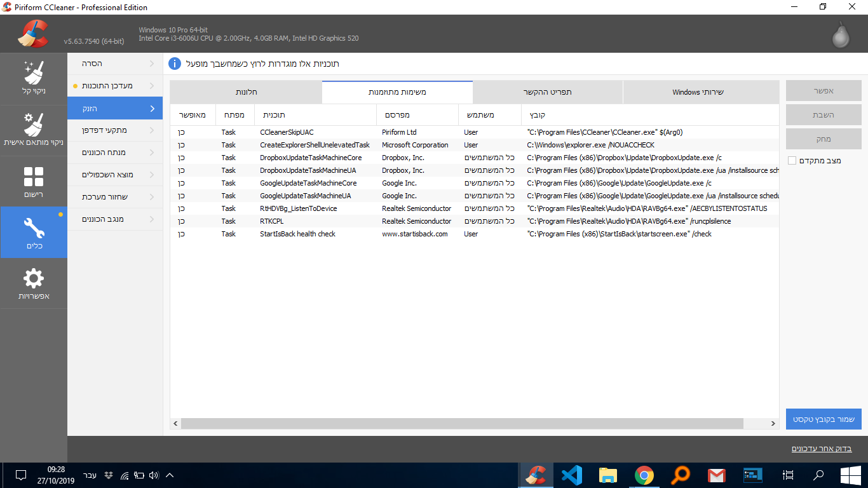Select the Tools (כלים) wrench section
This screenshot has width=868, height=488.
34,233
